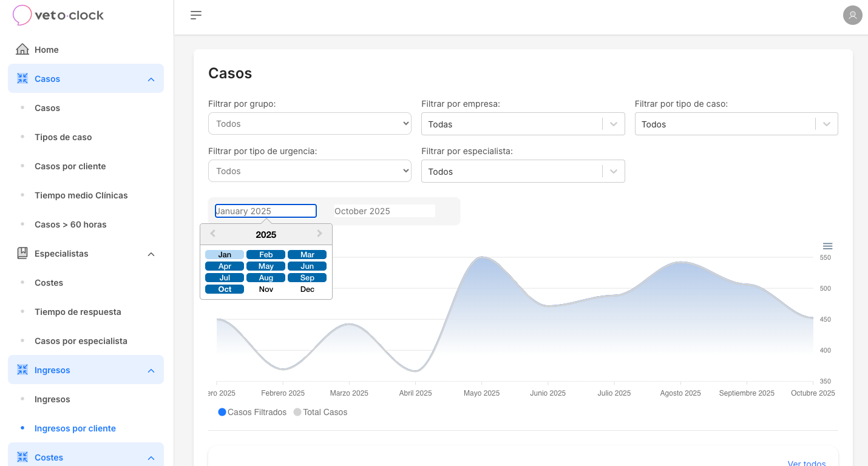Toggle the Total Casos legend item

click(x=320, y=412)
